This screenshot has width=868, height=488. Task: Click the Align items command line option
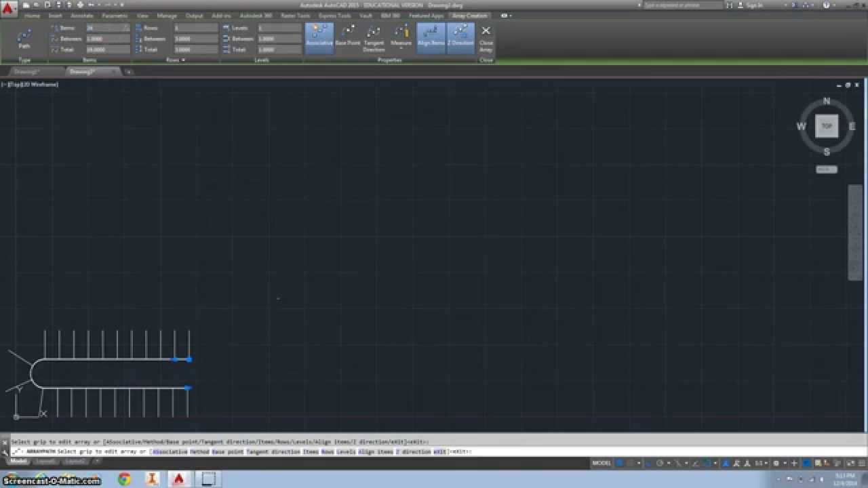tap(376, 451)
